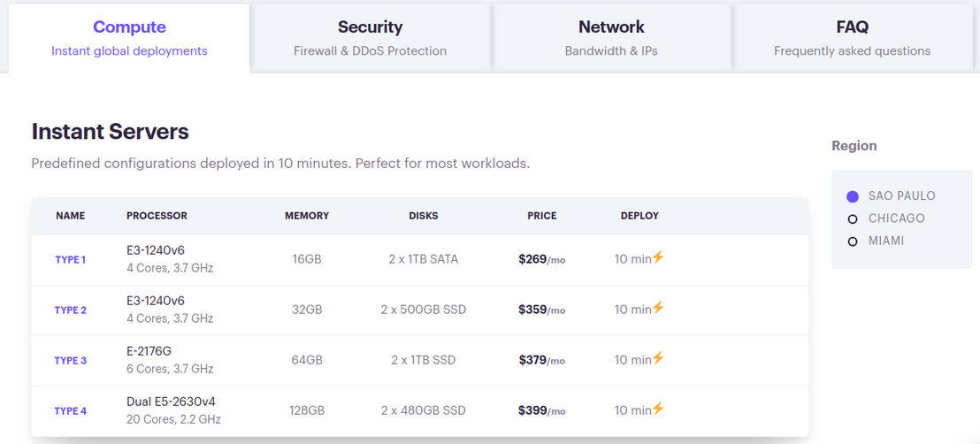The image size is (980, 444).
Task: Click the TYPE 3 server link
Action: (x=71, y=361)
